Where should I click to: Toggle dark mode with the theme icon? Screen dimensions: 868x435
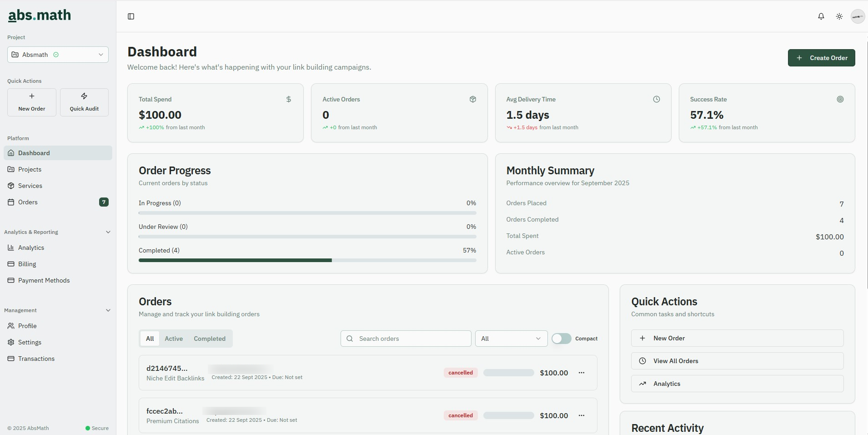[x=839, y=16]
